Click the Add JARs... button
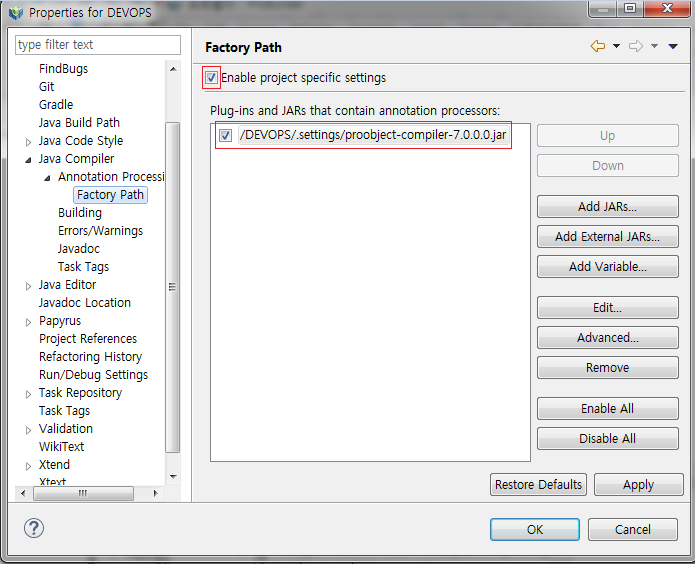 point(608,207)
